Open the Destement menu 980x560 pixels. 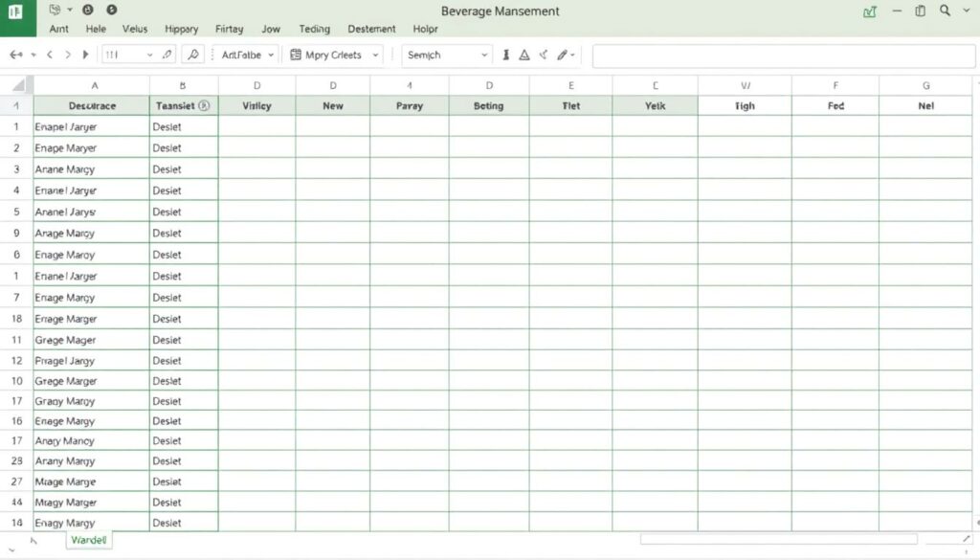[x=371, y=29]
